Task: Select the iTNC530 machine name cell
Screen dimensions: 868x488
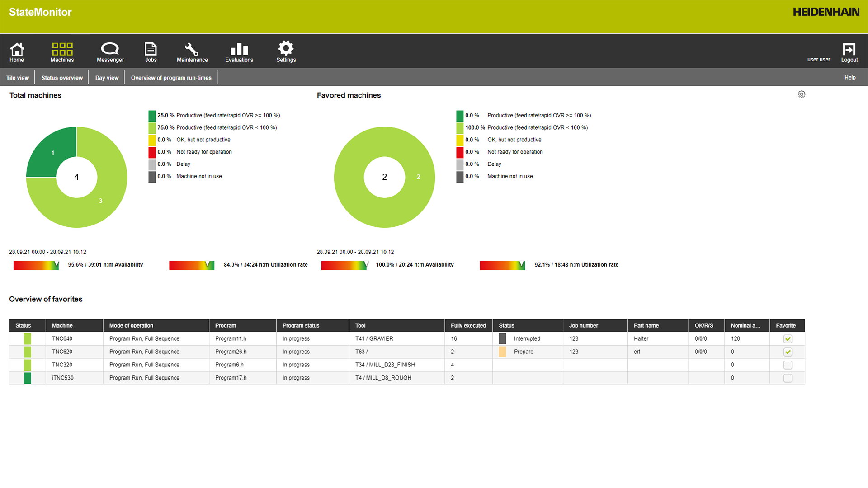Action: pos(74,378)
